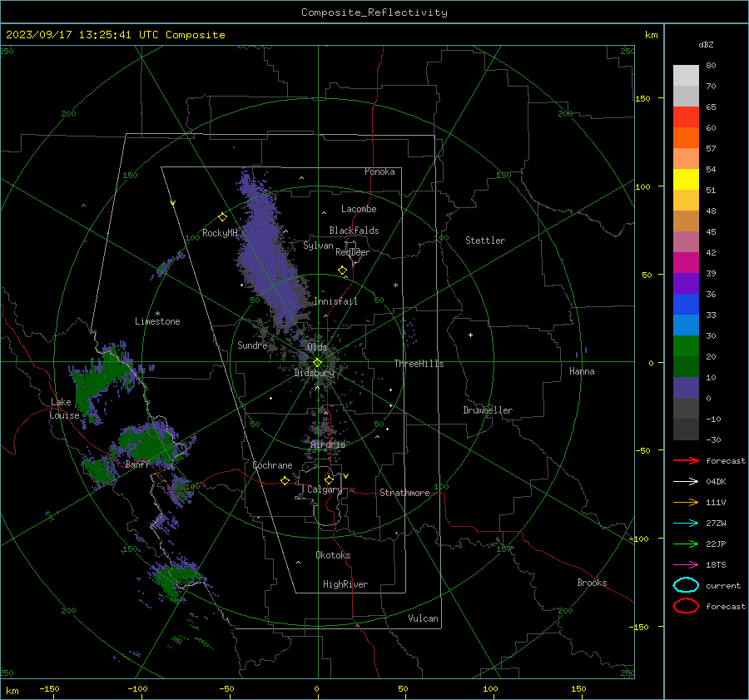Click the Didsbury city label

[315, 373]
